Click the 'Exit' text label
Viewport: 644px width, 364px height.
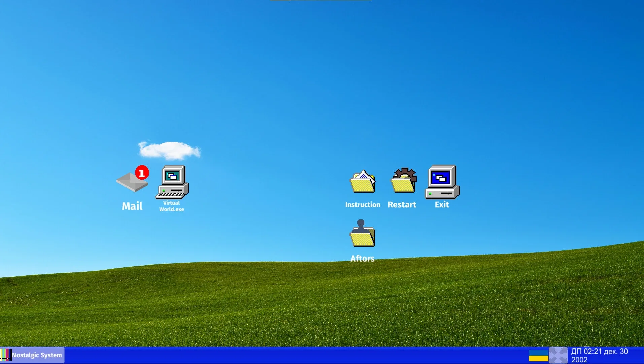[x=442, y=205]
